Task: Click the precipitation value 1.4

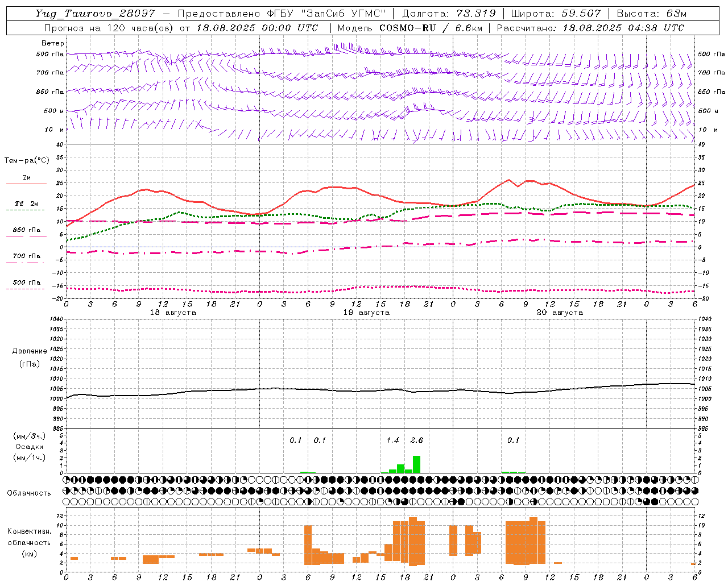Action: (x=392, y=440)
